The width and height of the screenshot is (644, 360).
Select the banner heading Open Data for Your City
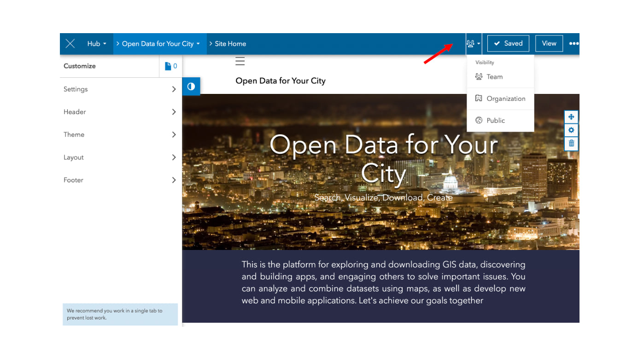(384, 159)
